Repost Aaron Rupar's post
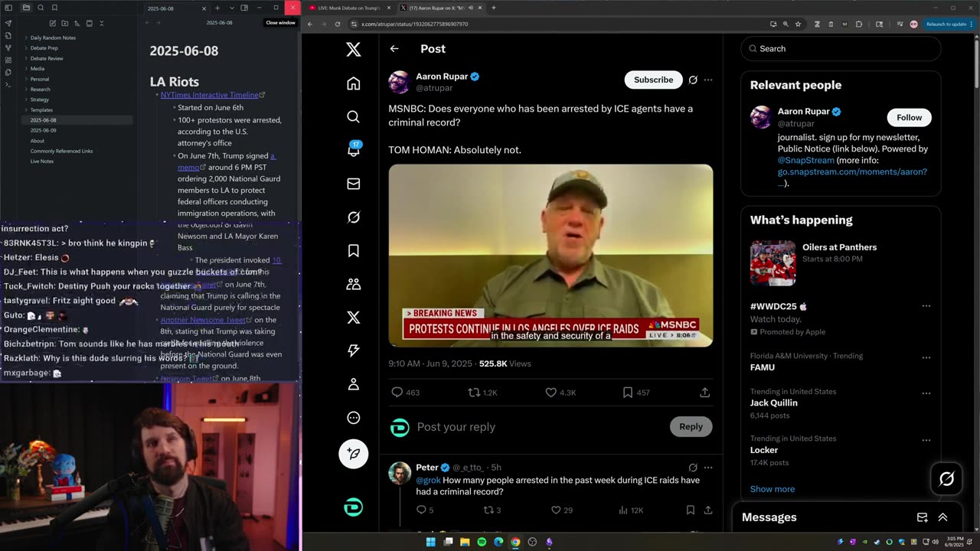 coord(474,393)
